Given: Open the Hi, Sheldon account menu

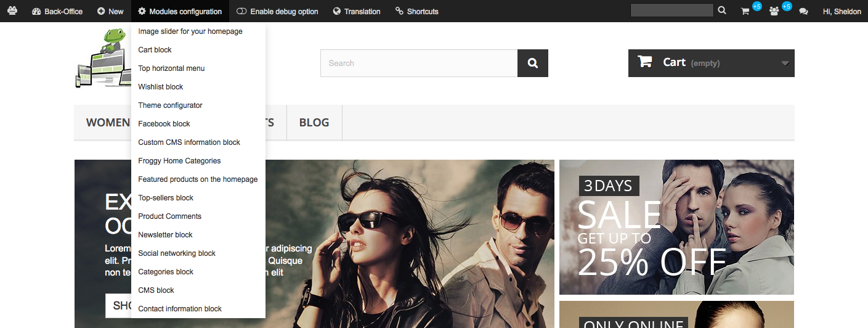Looking at the screenshot, I should point(842,11).
